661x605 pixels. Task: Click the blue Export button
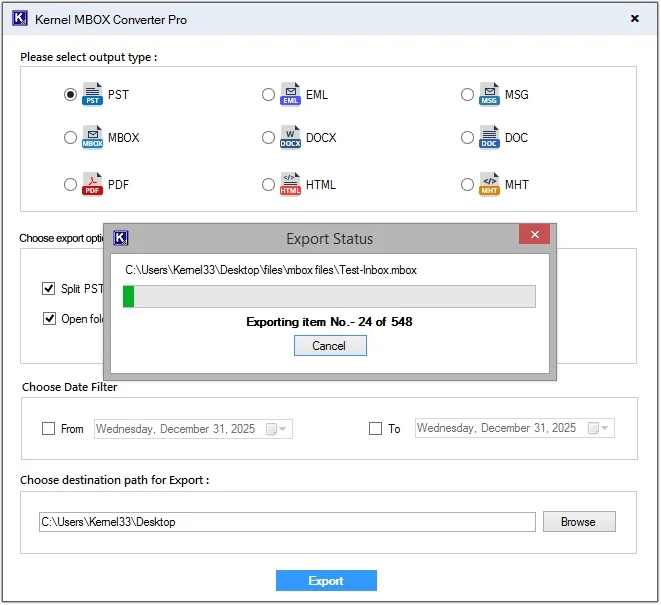coord(326,580)
